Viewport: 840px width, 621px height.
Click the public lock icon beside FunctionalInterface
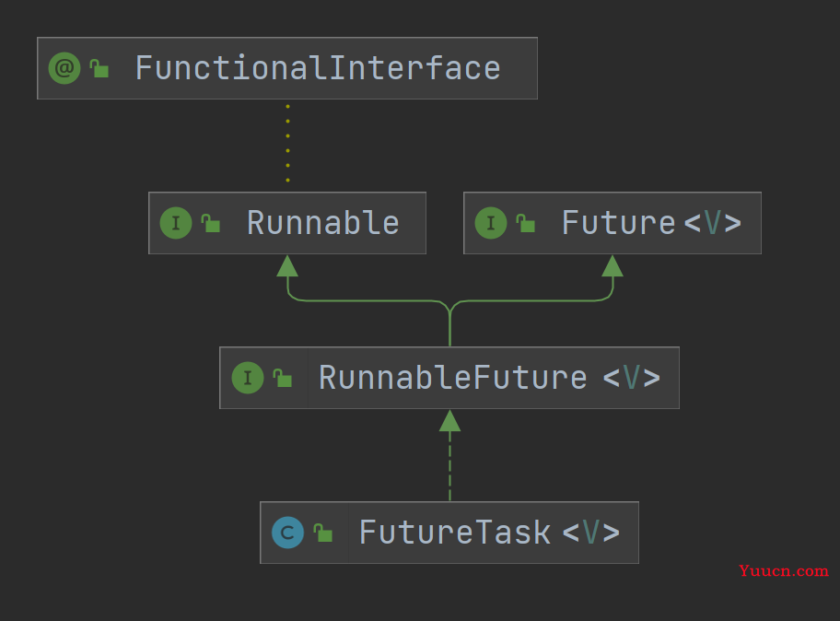pyautogui.click(x=99, y=68)
